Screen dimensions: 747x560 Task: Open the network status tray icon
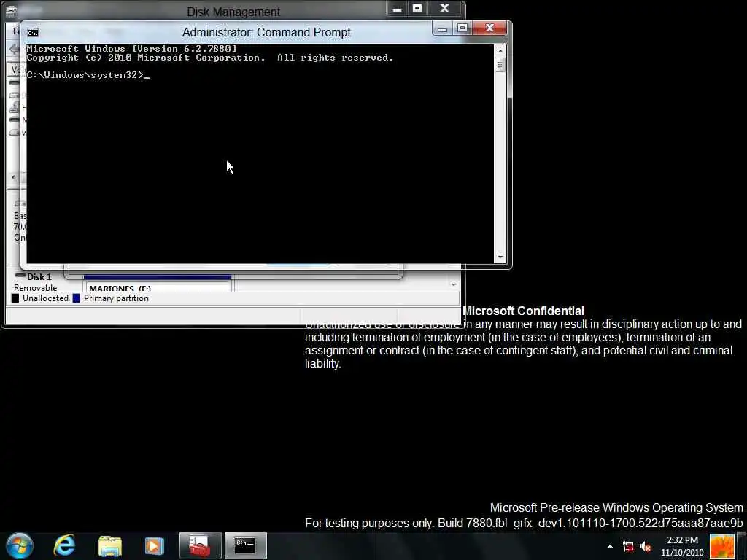coord(628,547)
